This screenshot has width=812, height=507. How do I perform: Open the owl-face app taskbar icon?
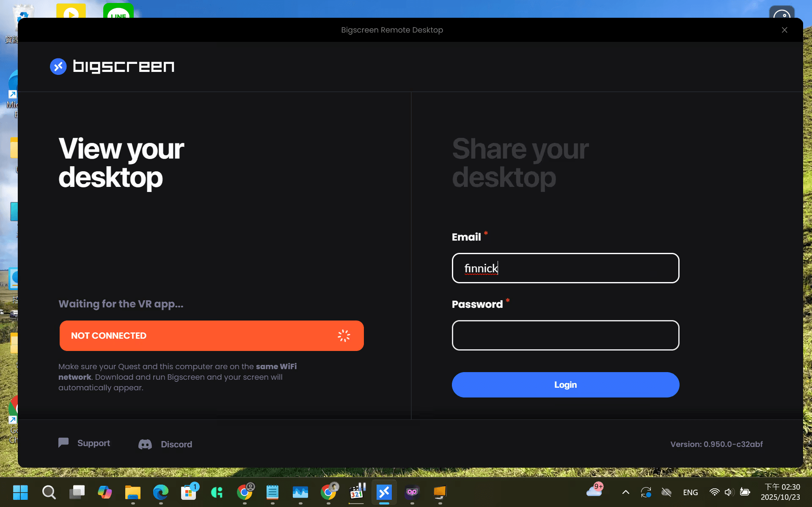pos(412,492)
